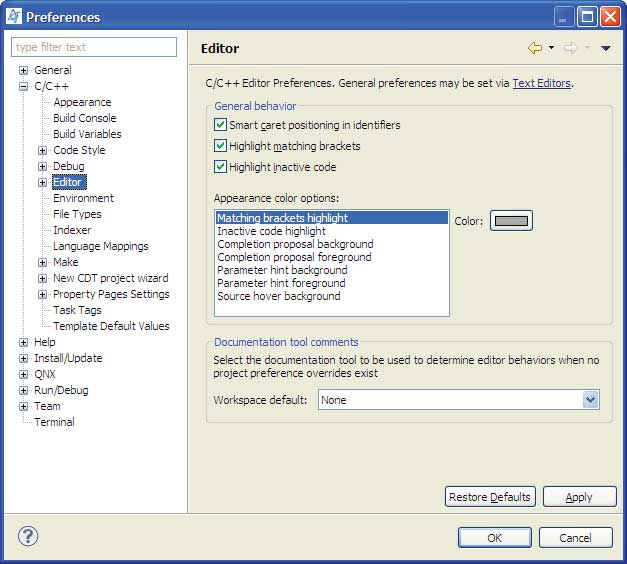Click the back navigation arrow icon
Screen dimensions: 627x564
(x=535, y=48)
